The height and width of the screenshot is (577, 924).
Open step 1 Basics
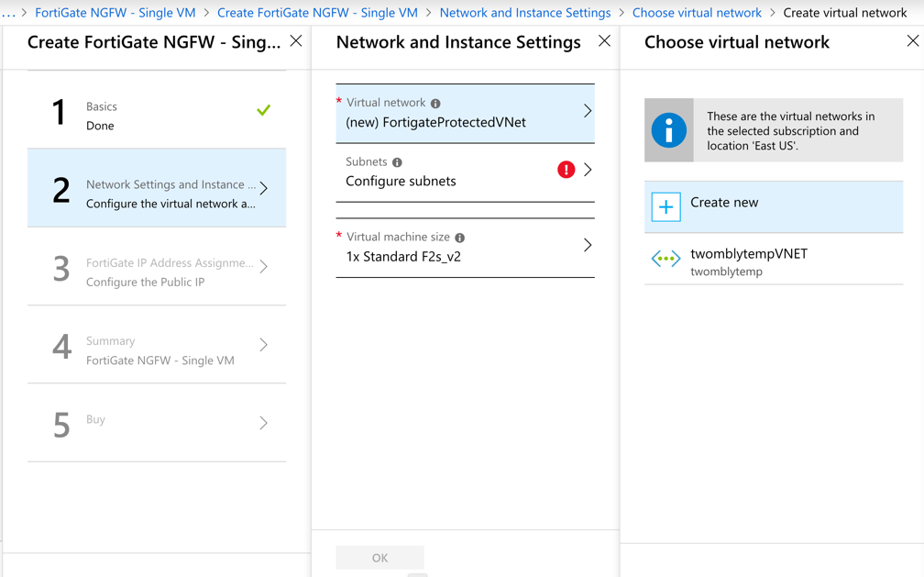(x=157, y=110)
